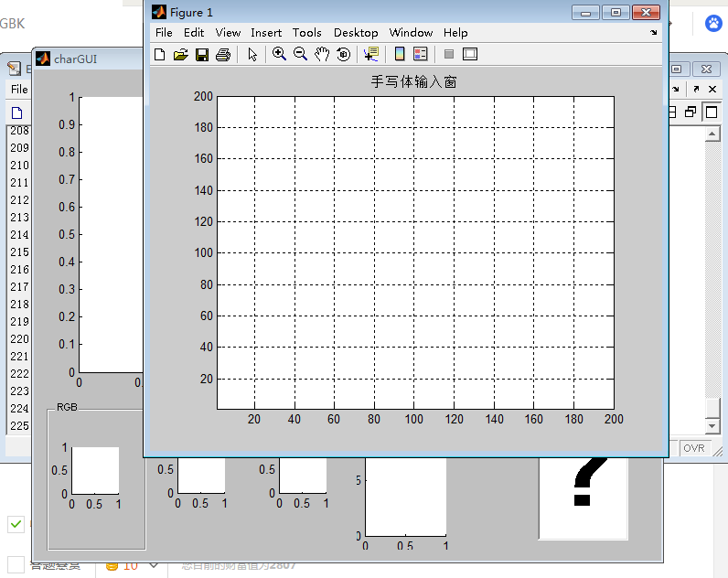Select the Edit Plot arrow tool
This screenshot has width=728, height=578.
coord(252,54)
